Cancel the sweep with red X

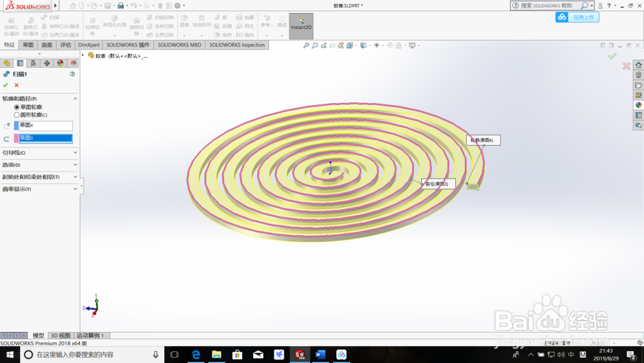(x=17, y=85)
